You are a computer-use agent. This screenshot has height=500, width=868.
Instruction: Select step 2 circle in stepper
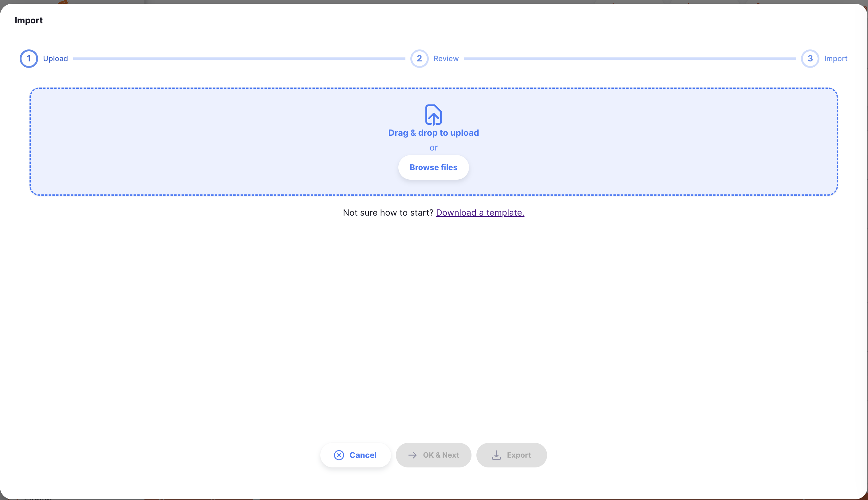pyautogui.click(x=419, y=59)
